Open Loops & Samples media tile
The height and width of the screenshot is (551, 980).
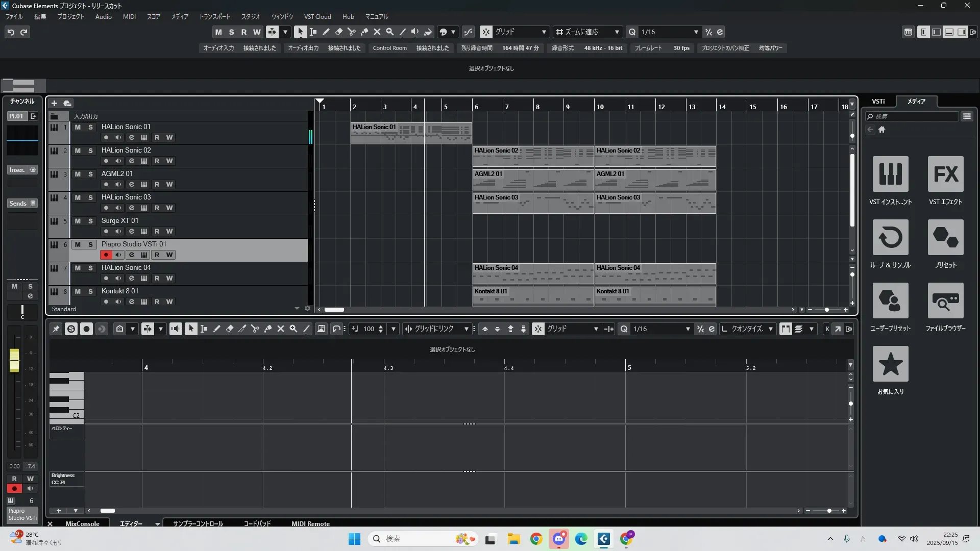890,238
